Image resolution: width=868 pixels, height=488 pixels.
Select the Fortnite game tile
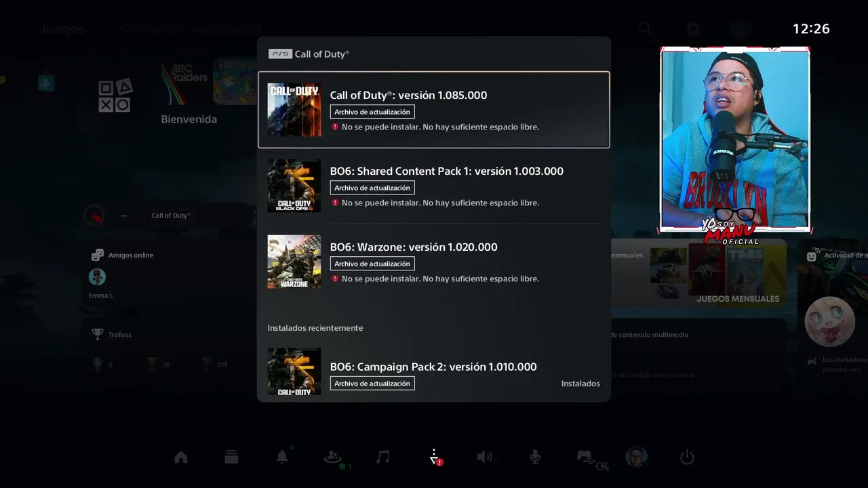coord(235,81)
